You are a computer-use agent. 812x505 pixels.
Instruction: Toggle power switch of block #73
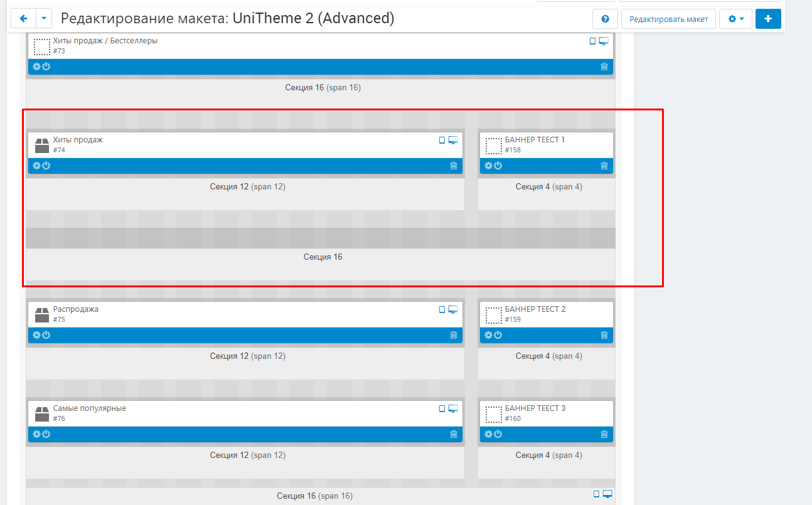(x=46, y=66)
